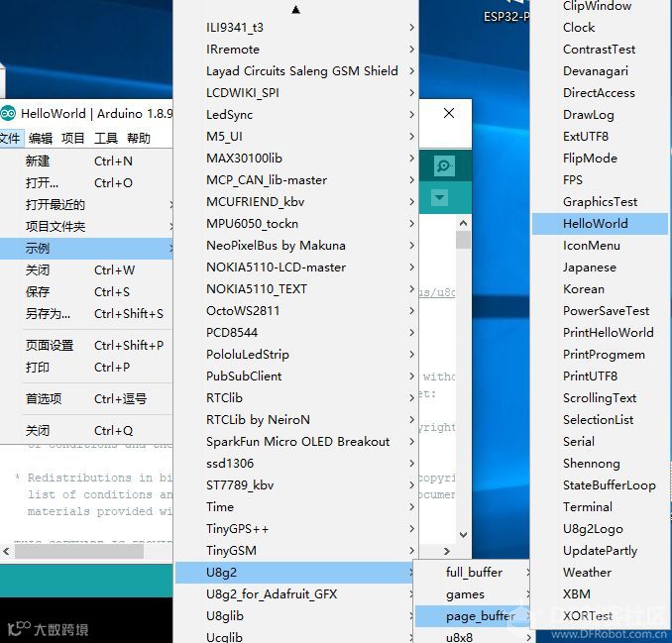
Task: Open the MPU6050_tockn library entry
Action: (x=295, y=224)
